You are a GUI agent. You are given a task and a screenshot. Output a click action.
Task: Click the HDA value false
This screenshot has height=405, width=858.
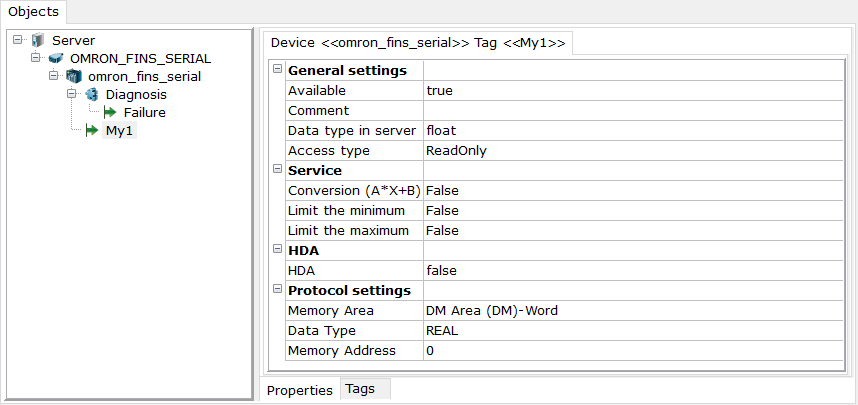coord(633,270)
